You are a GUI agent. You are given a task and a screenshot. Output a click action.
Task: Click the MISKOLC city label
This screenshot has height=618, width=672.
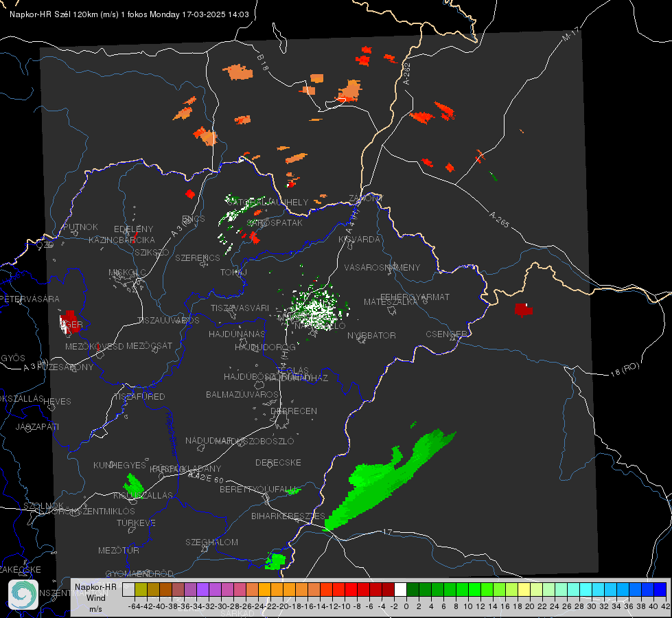(127, 273)
